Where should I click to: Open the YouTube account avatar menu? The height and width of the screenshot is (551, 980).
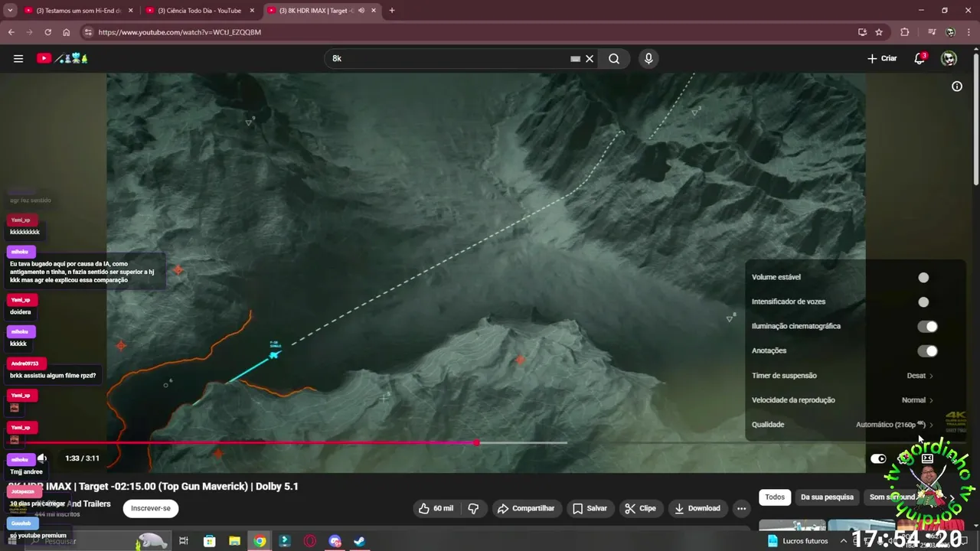point(949,58)
